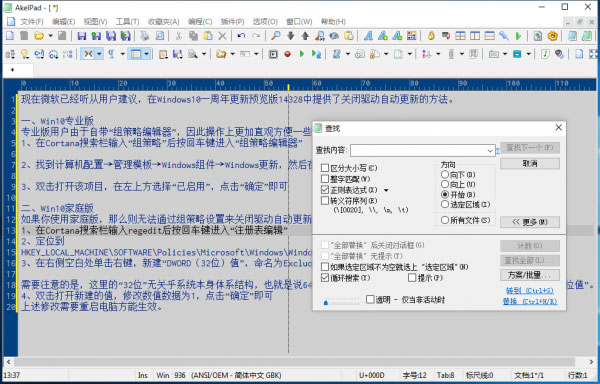Click the 取消 button
Viewport: 600px width, 384px height.
coord(530,164)
